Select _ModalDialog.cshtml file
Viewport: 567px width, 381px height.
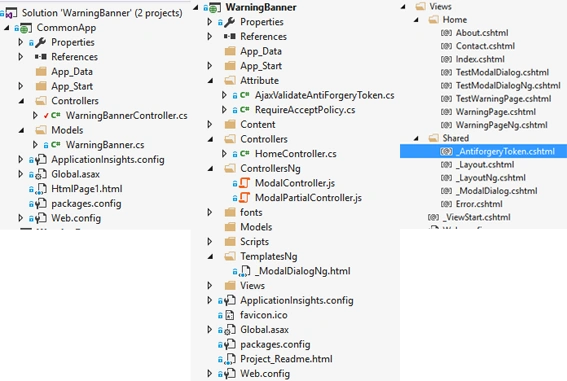pyautogui.click(x=496, y=191)
